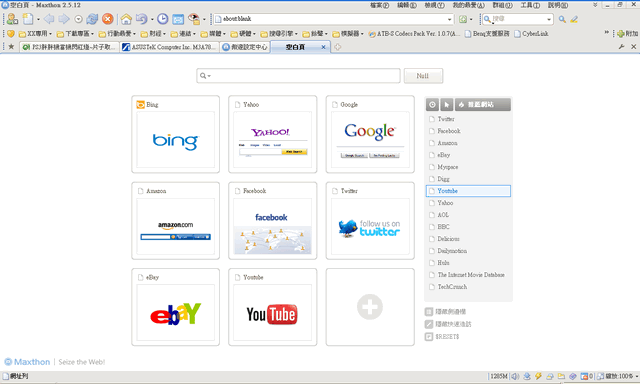
Task: Select Youtube in the sidebar list
Action: [x=468, y=191]
